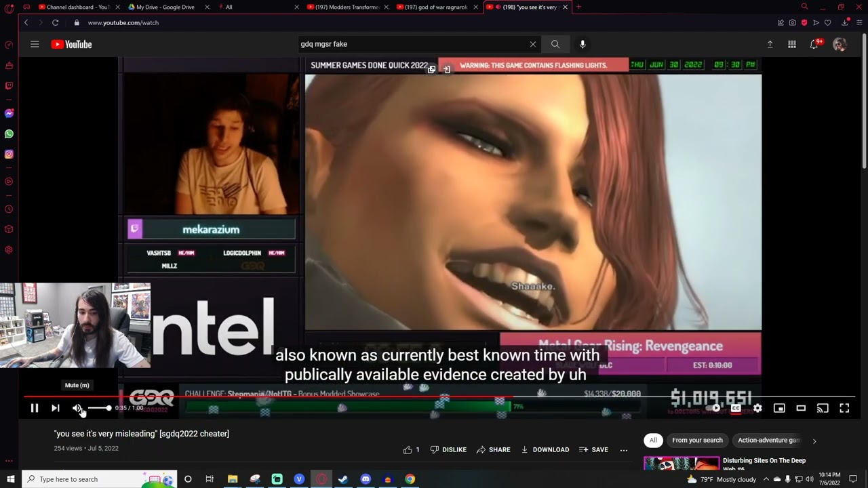This screenshot has height=488, width=868.
Task: Switch to god of war ragnarok tab
Action: point(437,7)
